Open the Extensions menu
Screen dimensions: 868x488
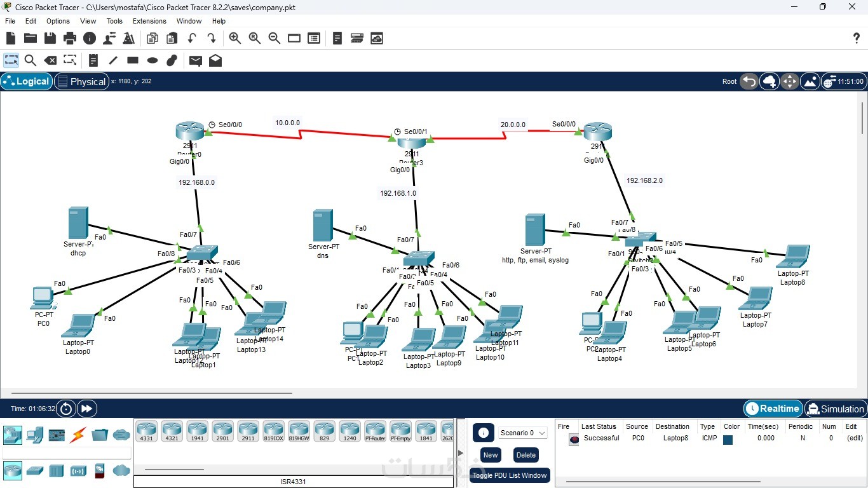149,21
